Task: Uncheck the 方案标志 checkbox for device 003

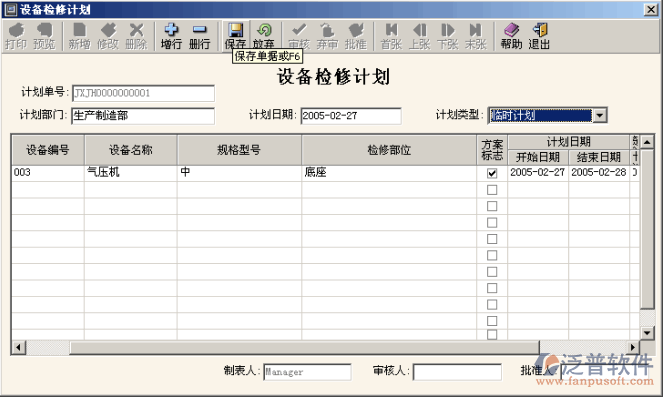Action: click(492, 173)
